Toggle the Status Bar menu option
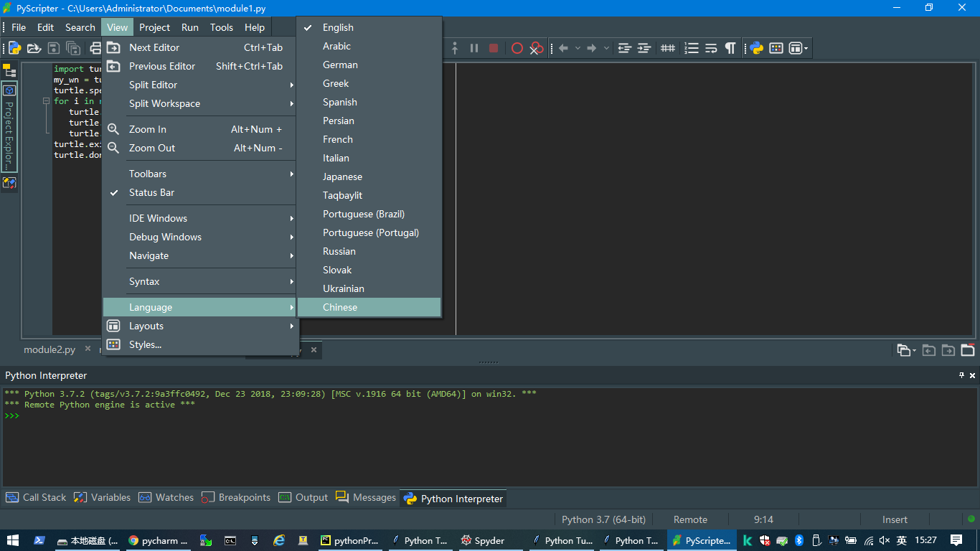980x551 pixels. point(200,192)
